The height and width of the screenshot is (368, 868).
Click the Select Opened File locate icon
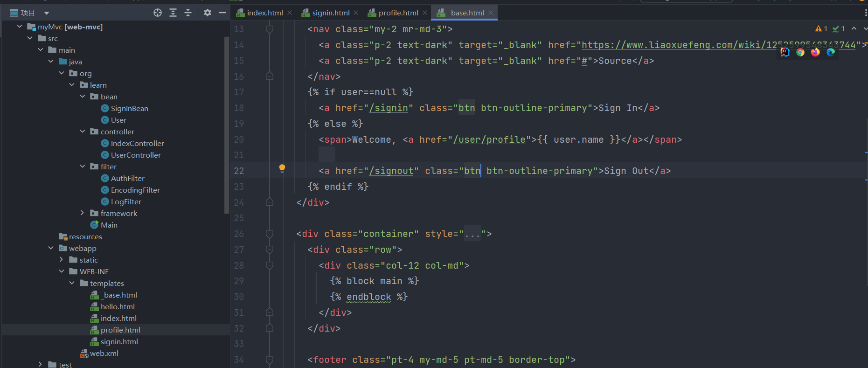pyautogui.click(x=158, y=13)
